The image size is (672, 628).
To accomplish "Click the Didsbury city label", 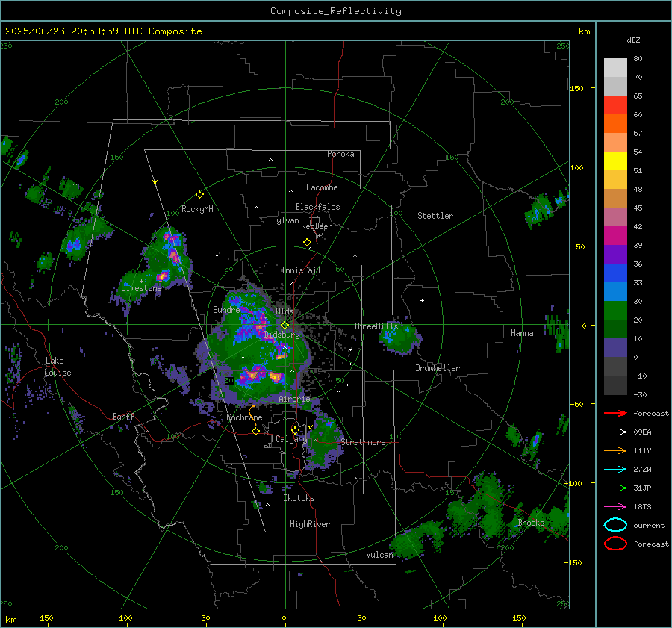I will click(x=282, y=335).
